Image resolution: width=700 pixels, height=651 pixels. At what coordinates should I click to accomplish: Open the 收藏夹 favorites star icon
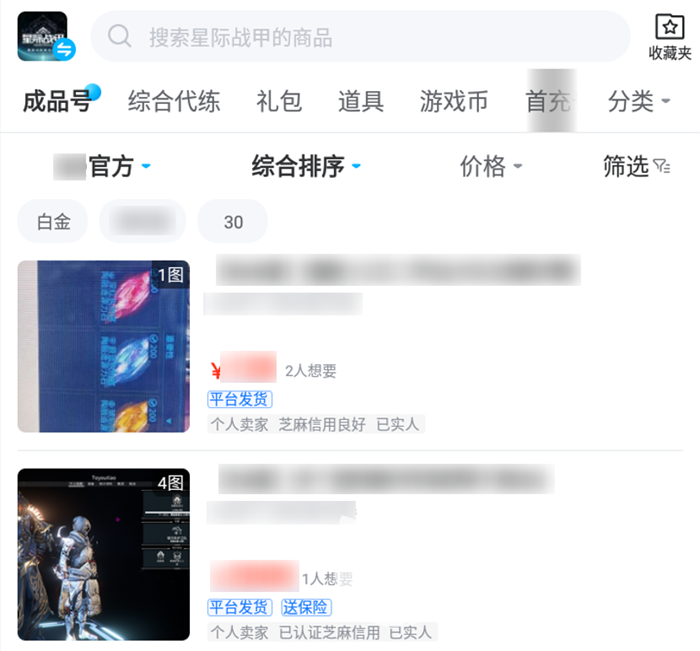[x=669, y=26]
